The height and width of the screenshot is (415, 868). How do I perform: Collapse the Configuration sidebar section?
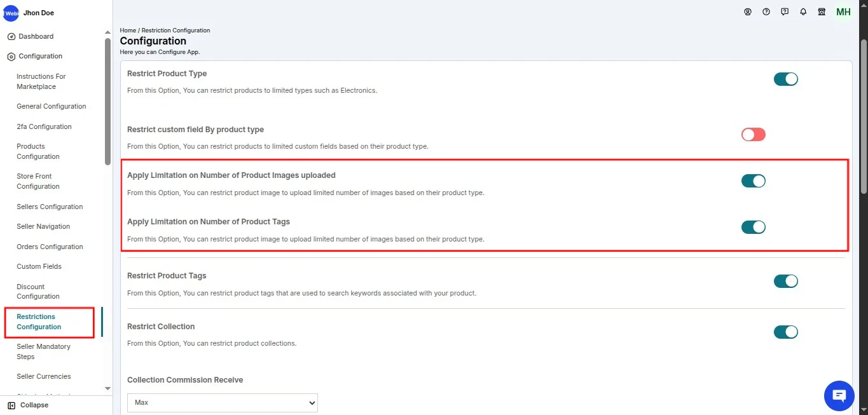click(x=40, y=57)
